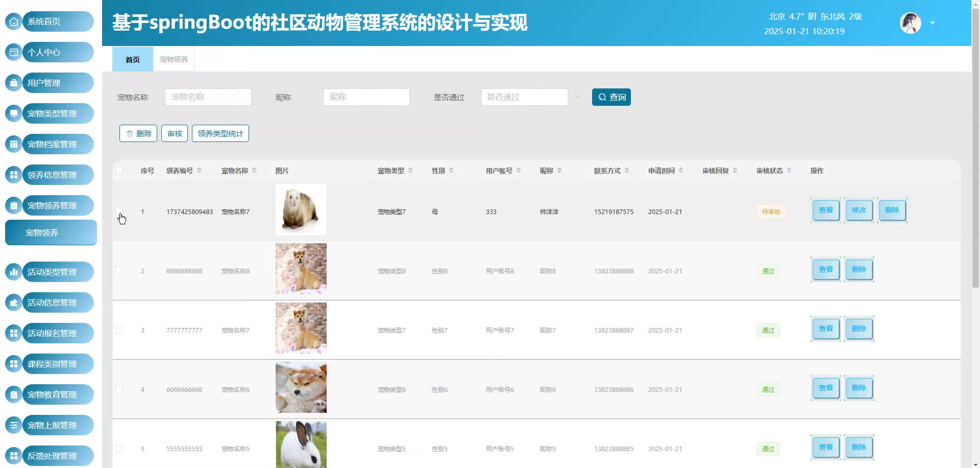
Task: Click the icon beside 活动报名管理
Action: (14, 333)
